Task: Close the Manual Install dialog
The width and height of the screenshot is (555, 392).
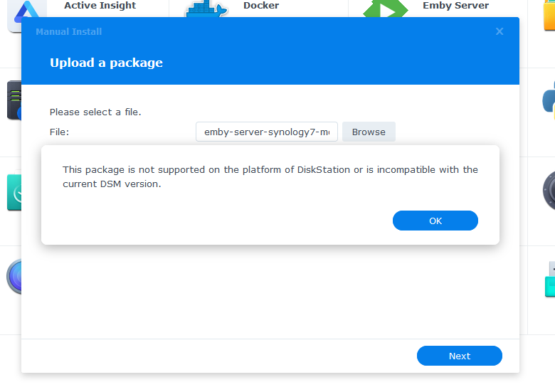Action: pos(499,31)
